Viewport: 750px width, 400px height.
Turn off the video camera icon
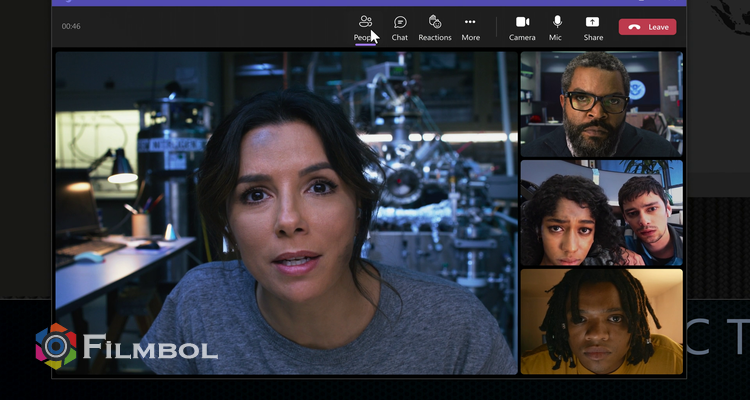tap(522, 22)
